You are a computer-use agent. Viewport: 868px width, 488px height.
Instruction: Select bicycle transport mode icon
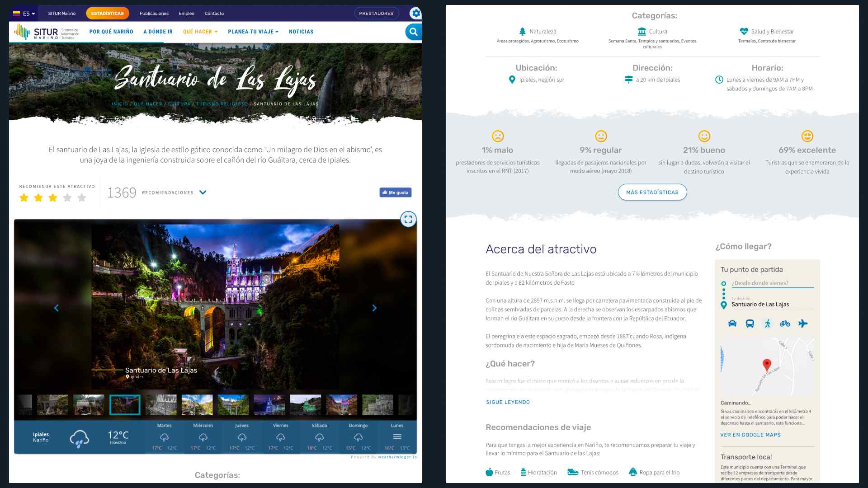point(785,324)
